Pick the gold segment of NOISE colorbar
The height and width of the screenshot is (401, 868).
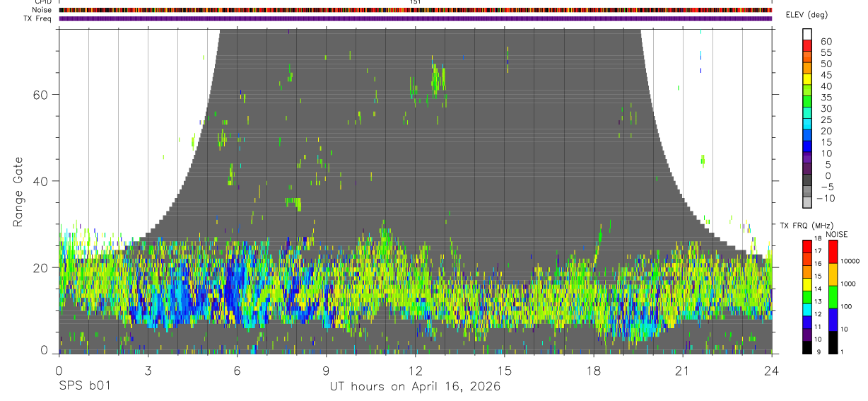(x=833, y=274)
